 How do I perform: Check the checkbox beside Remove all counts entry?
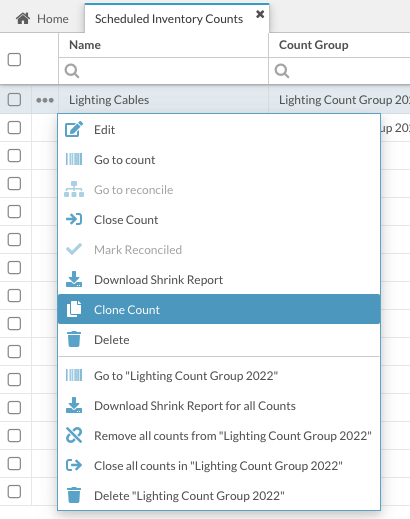(x=14, y=436)
